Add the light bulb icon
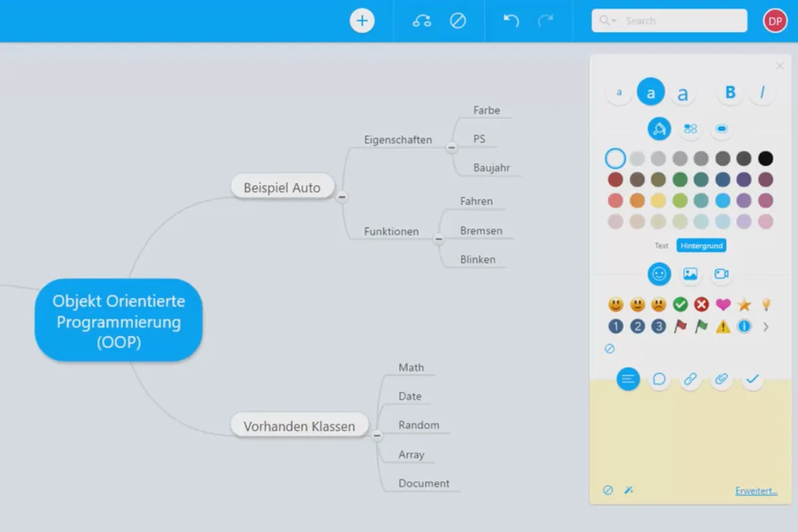 765,305
